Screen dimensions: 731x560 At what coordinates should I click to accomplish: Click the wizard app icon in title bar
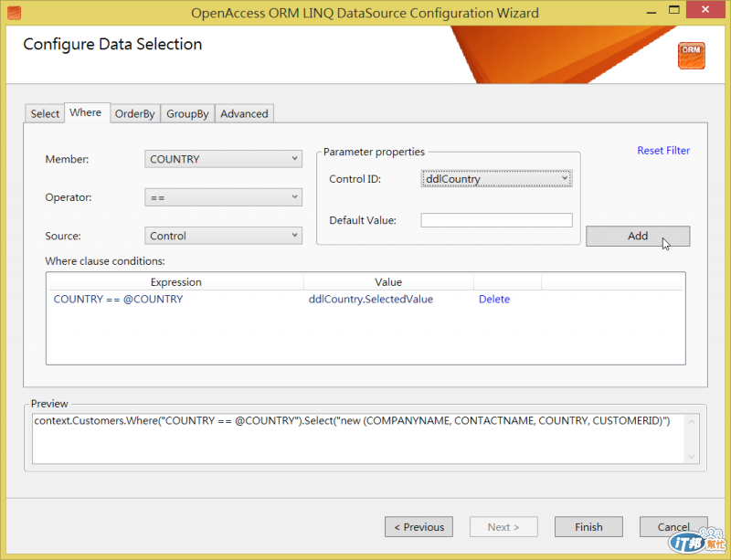14,13
